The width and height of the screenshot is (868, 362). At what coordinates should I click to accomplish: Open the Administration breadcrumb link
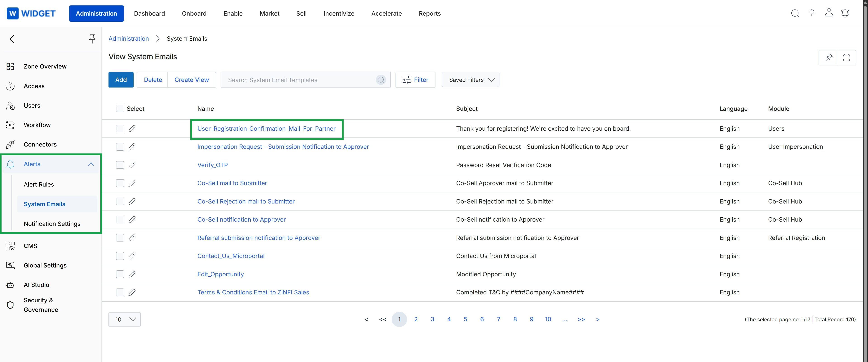(128, 39)
